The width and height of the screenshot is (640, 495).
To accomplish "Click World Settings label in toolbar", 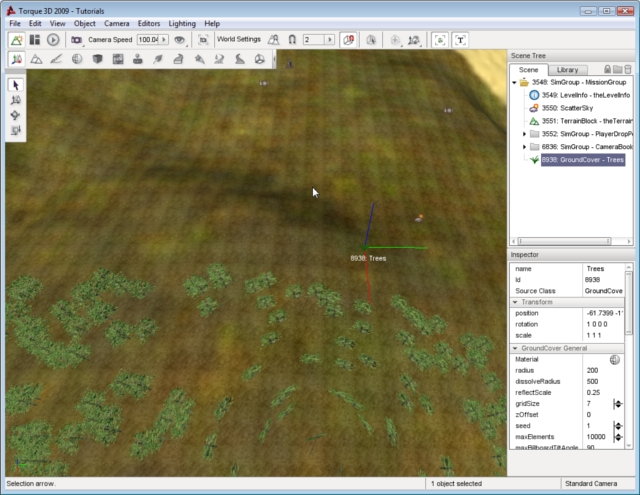I will (x=238, y=40).
